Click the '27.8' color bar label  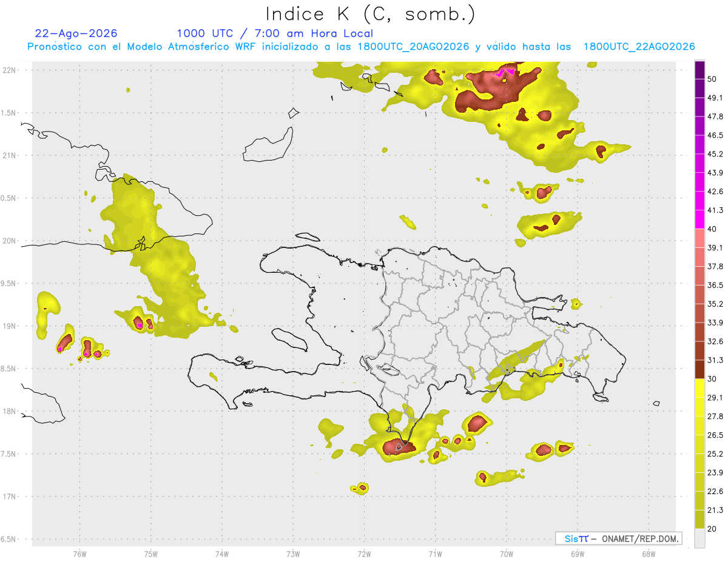[715, 416]
